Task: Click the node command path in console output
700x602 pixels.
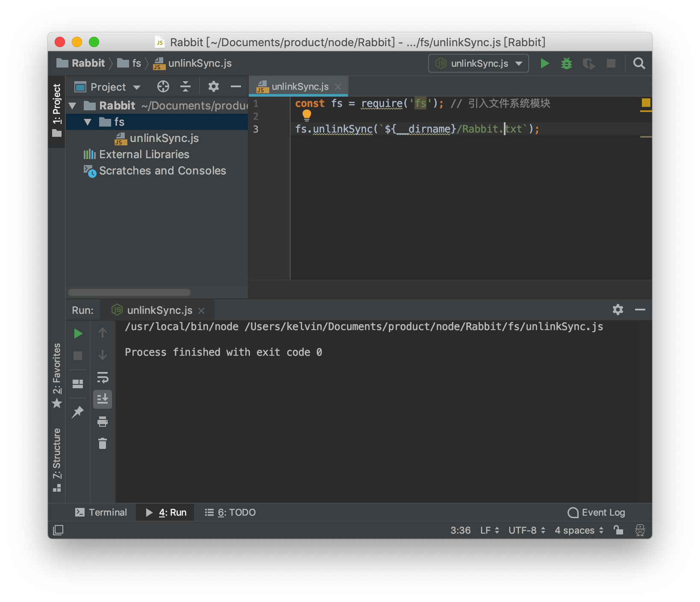Action: point(182,327)
